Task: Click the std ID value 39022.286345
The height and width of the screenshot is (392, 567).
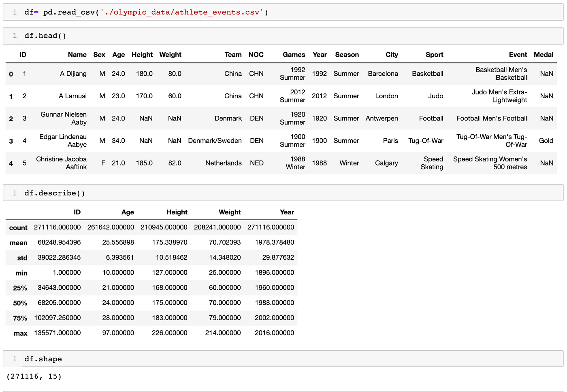Action: (59, 257)
